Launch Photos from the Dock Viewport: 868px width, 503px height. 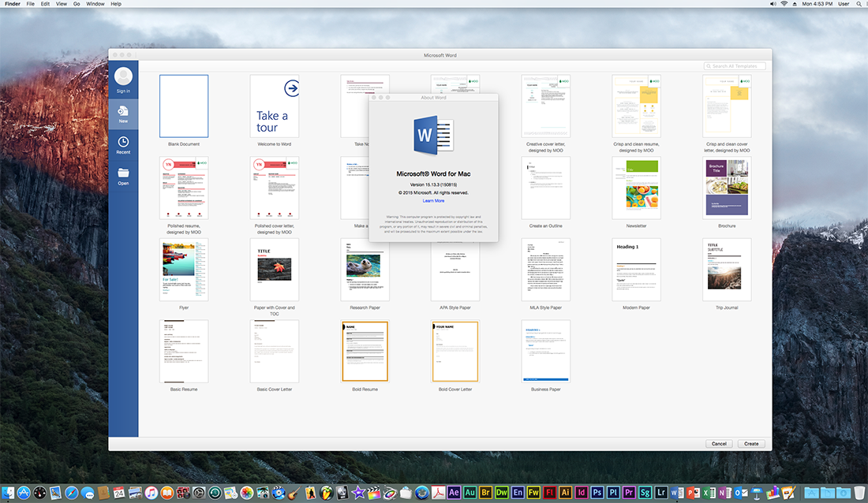click(246, 493)
